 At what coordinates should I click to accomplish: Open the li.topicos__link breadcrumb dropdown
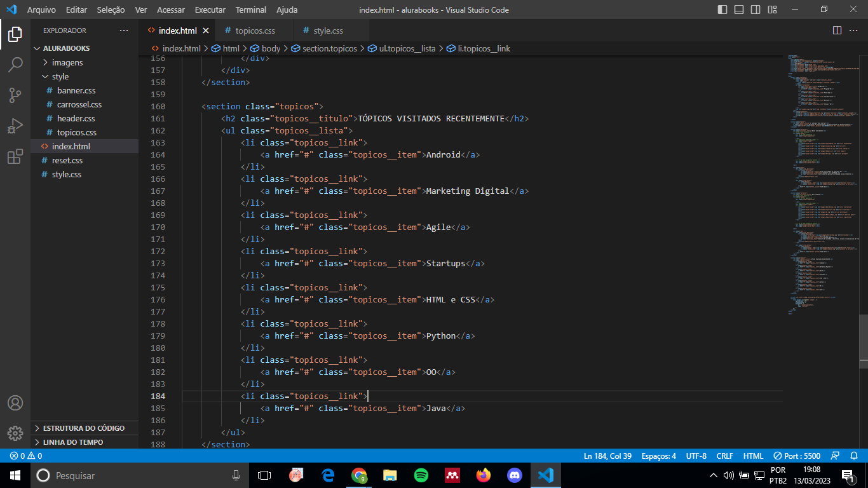pos(478,48)
